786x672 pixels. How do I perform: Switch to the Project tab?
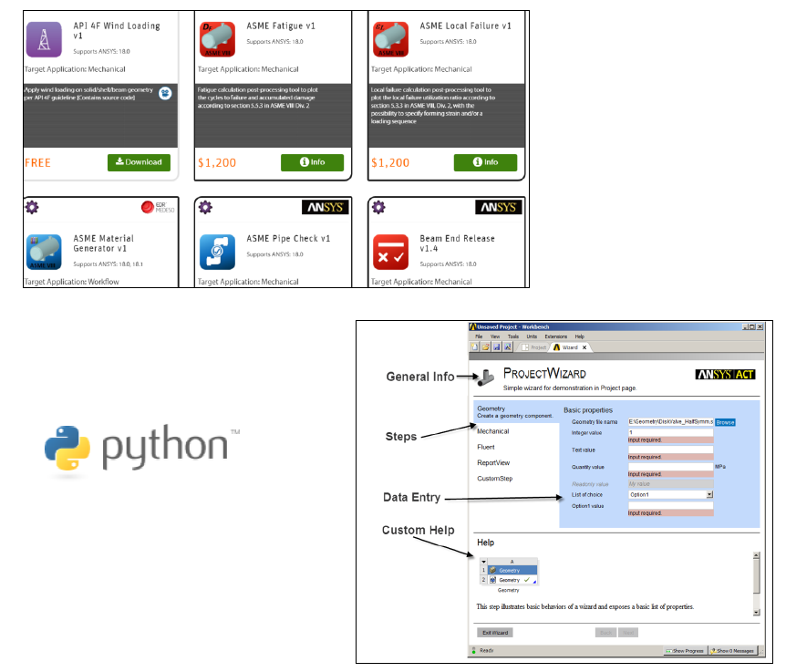tap(534, 347)
